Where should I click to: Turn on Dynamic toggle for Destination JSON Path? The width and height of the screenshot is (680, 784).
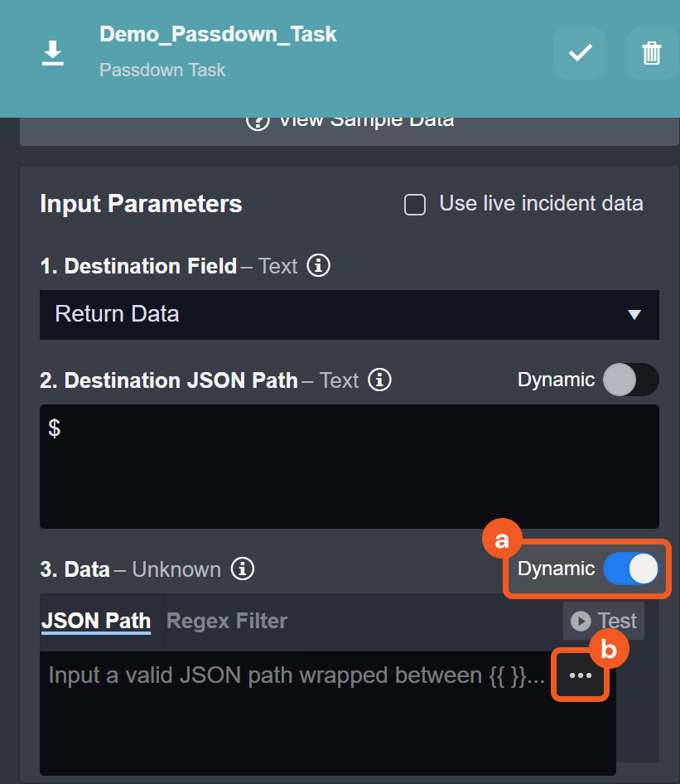[x=630, y=380]
